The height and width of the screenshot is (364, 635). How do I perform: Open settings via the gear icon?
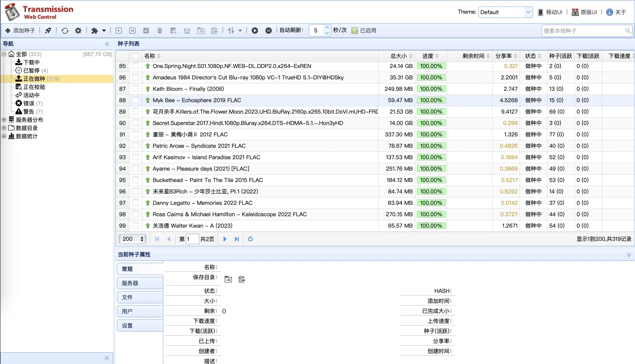coord(78,31)
